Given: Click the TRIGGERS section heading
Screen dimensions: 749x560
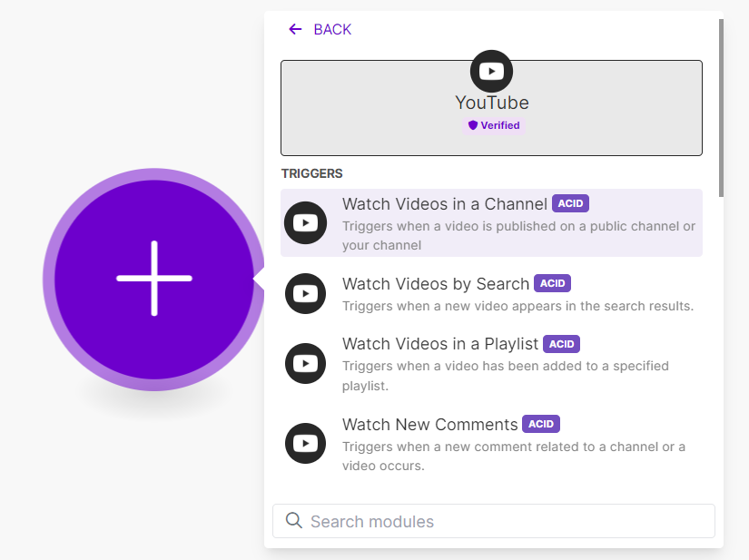Looking at the screenshot, I should tap(312, 173).
